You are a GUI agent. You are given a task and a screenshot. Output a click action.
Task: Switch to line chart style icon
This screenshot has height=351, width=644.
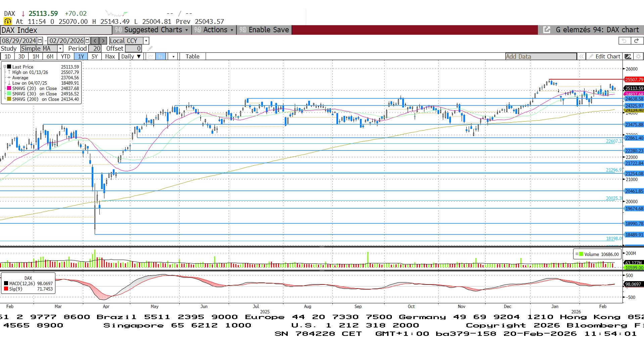tap(151, 56)
